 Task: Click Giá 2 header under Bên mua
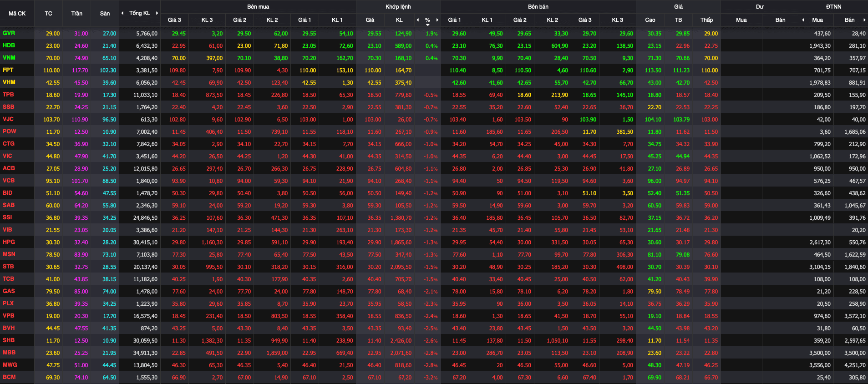240,20
